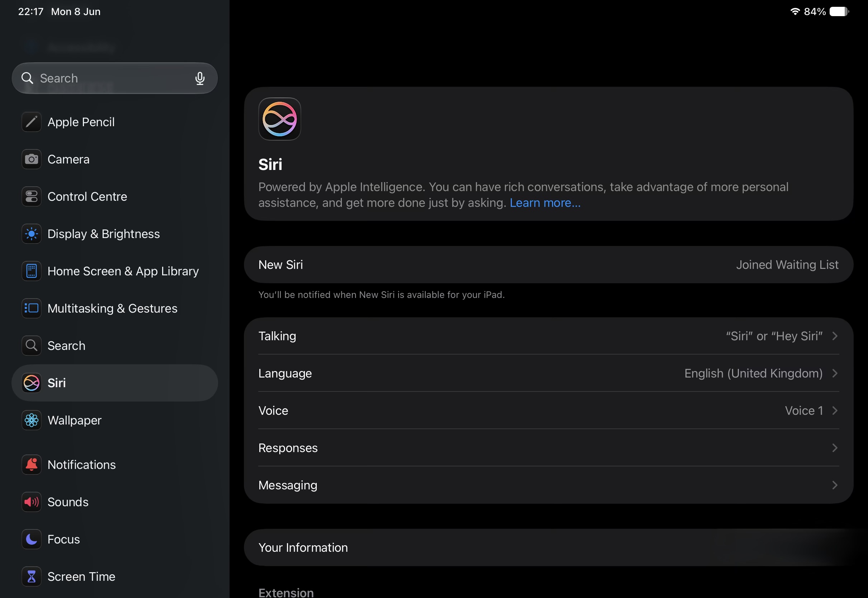Open Responses via its chevron
Image resolution: width=868 pixels, height=598 pixels.
[835, 448]
